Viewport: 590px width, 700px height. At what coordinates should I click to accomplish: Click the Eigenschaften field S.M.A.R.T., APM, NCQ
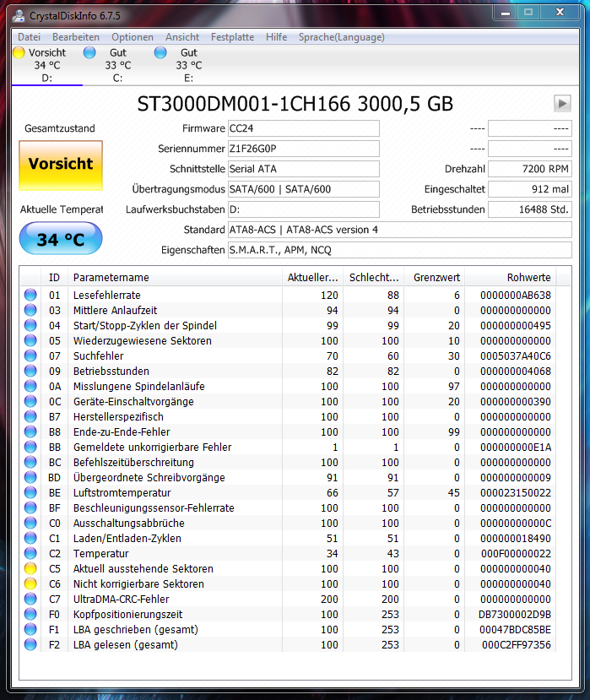click(x=400, y=250)
